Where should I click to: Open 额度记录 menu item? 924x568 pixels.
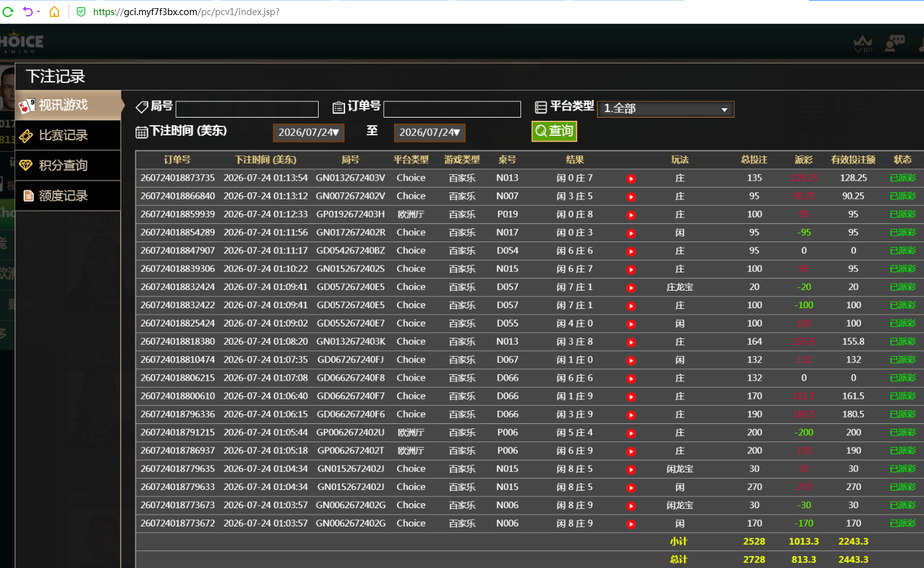tap(68, 196)
